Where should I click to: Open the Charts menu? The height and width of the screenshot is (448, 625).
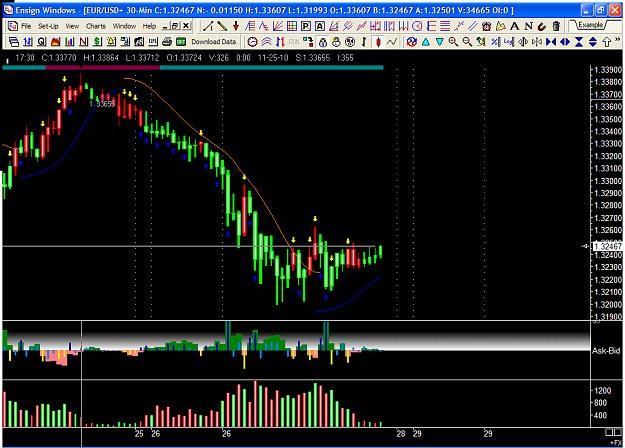(96, 26)
